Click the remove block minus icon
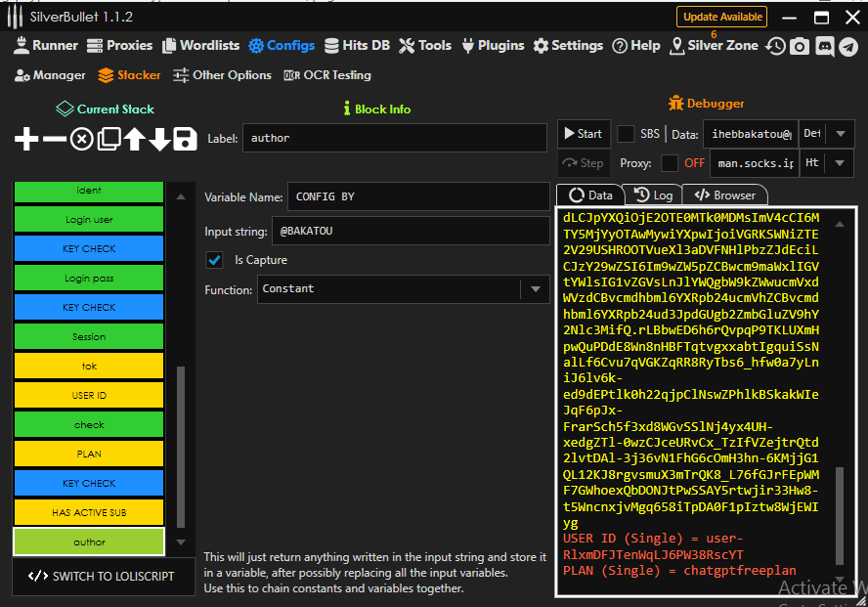 (x=55, y=140)
